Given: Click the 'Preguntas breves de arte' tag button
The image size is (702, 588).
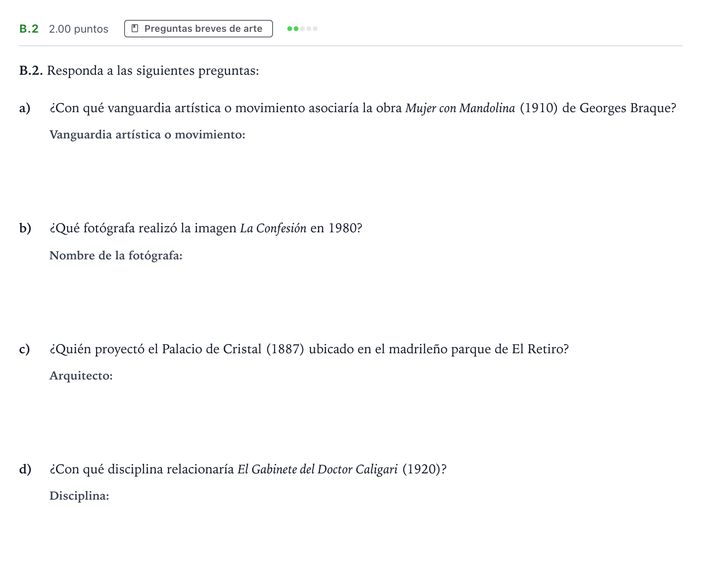Looking at the screenshot, I should tap(198, 29).
